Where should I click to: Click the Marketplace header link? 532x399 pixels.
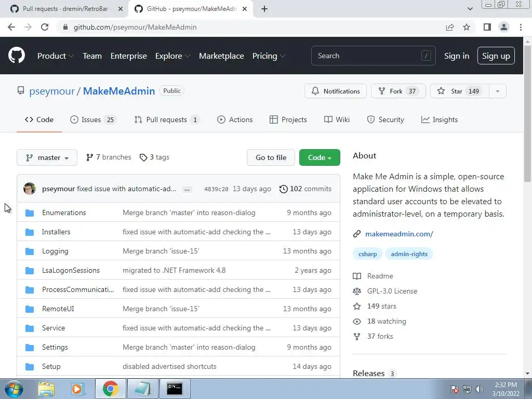[221, 56]
